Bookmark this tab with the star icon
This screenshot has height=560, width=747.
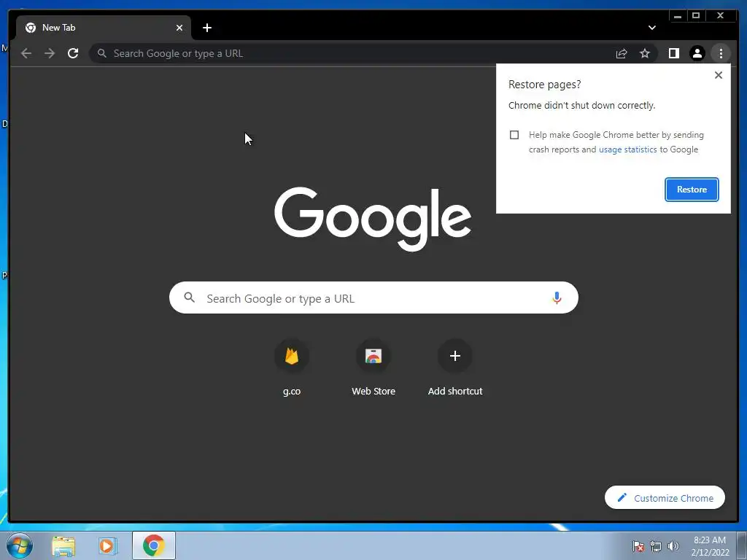pyautogui.click(x=645, y=53)
